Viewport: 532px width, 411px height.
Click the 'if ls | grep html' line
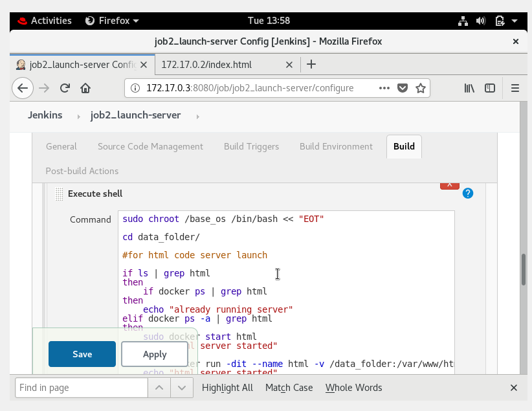point(166,273)
